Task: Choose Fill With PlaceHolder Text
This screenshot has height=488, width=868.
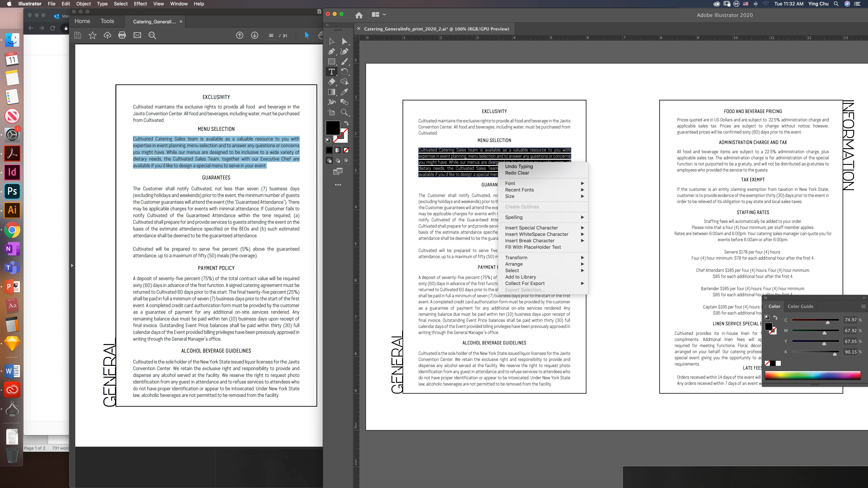Action: [533, 247]
